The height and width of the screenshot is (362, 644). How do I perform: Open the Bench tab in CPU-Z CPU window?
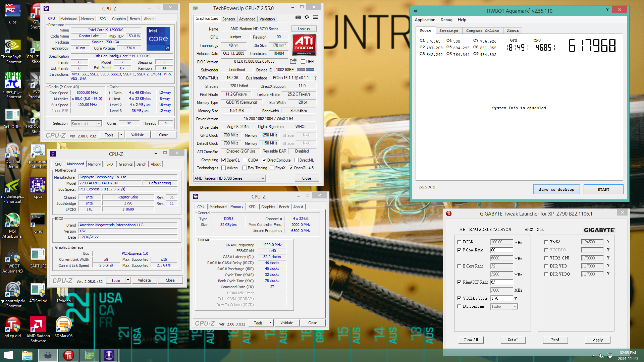coord(135,19)
